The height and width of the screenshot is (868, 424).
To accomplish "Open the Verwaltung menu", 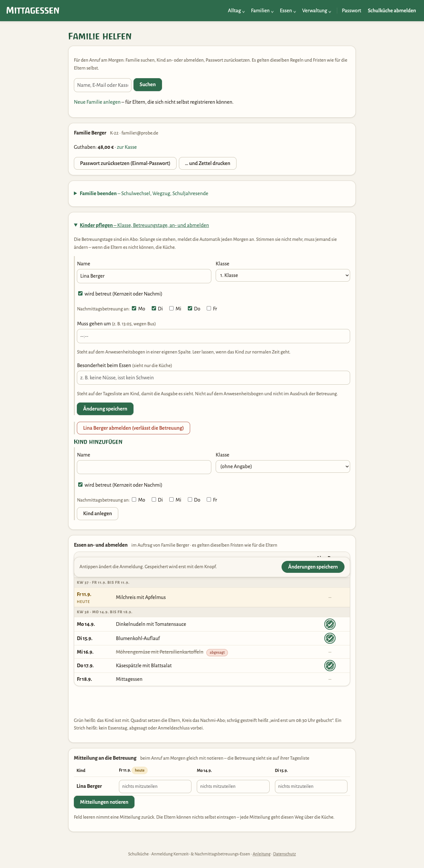I will [316, 11].
